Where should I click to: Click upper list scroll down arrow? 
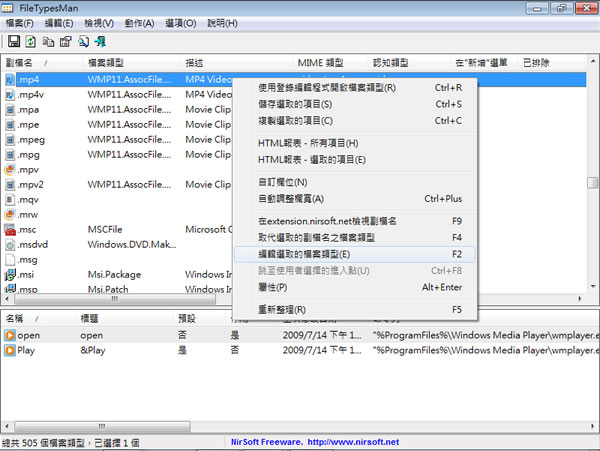(593, 286)
